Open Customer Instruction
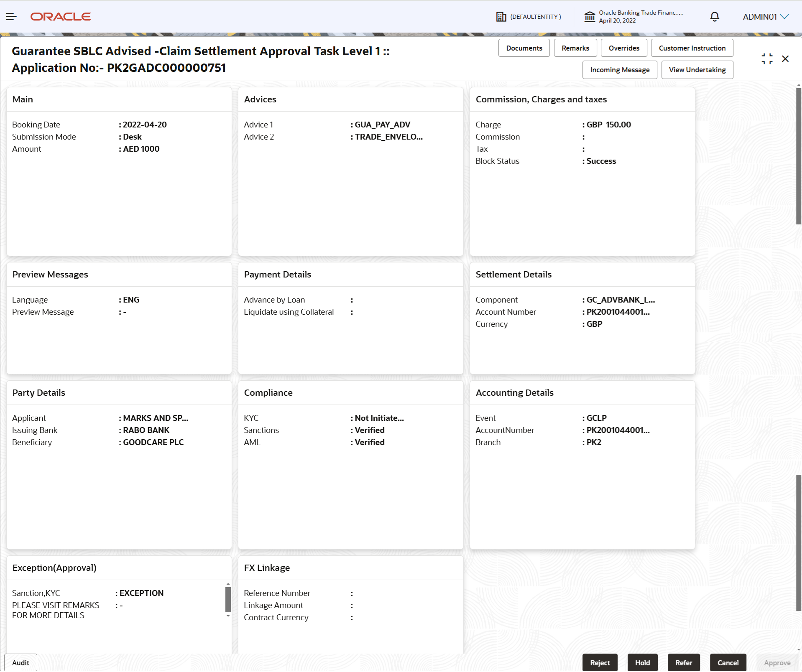Viewport: 802px width, 672px height. [x=692, y=48]
